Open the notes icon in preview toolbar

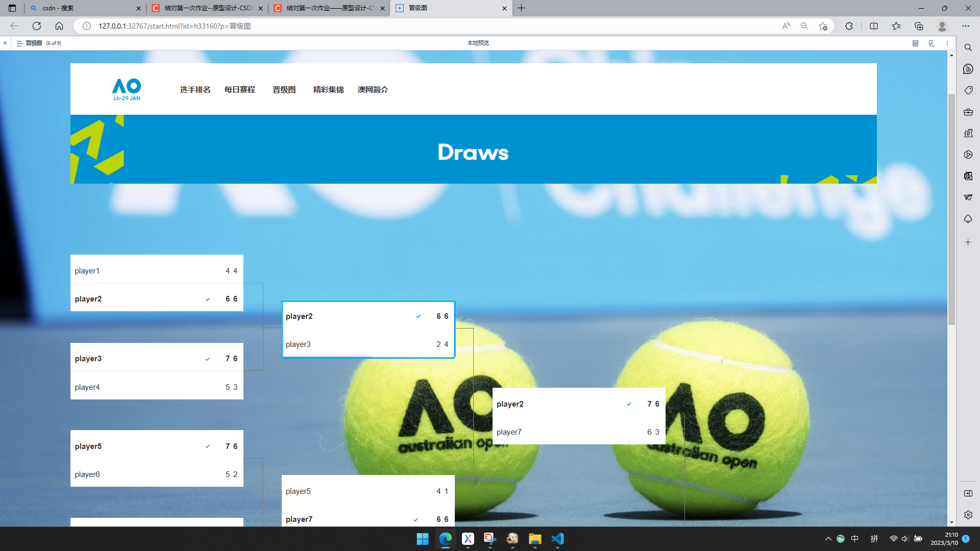[915, 43]
